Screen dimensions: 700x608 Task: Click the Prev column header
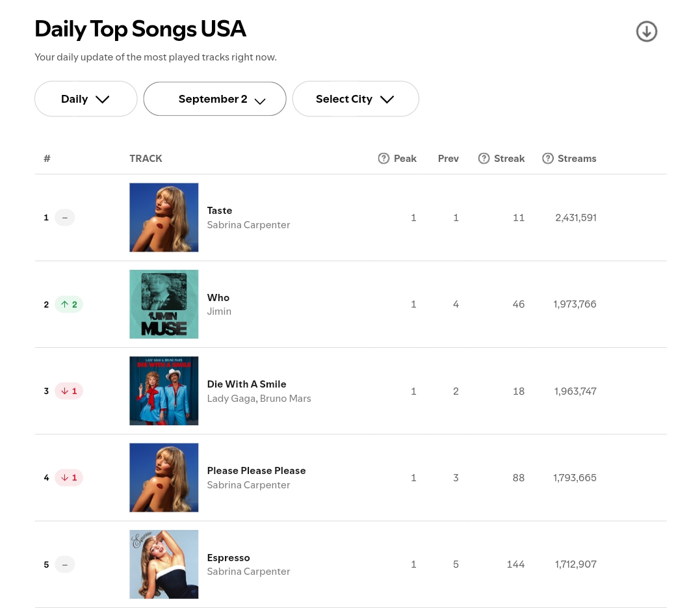[x=448, y=158]
